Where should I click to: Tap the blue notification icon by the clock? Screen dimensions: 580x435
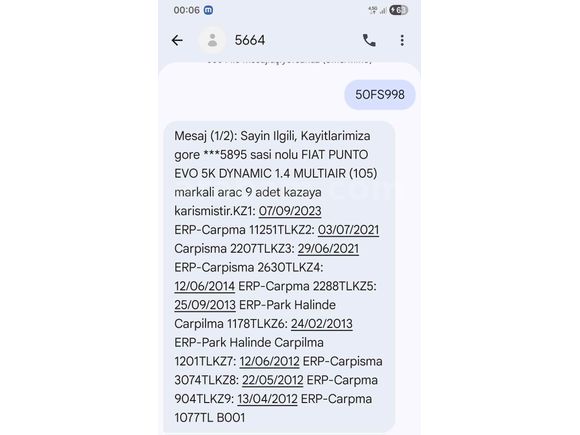pyautogui.click(x=208, y=10)
